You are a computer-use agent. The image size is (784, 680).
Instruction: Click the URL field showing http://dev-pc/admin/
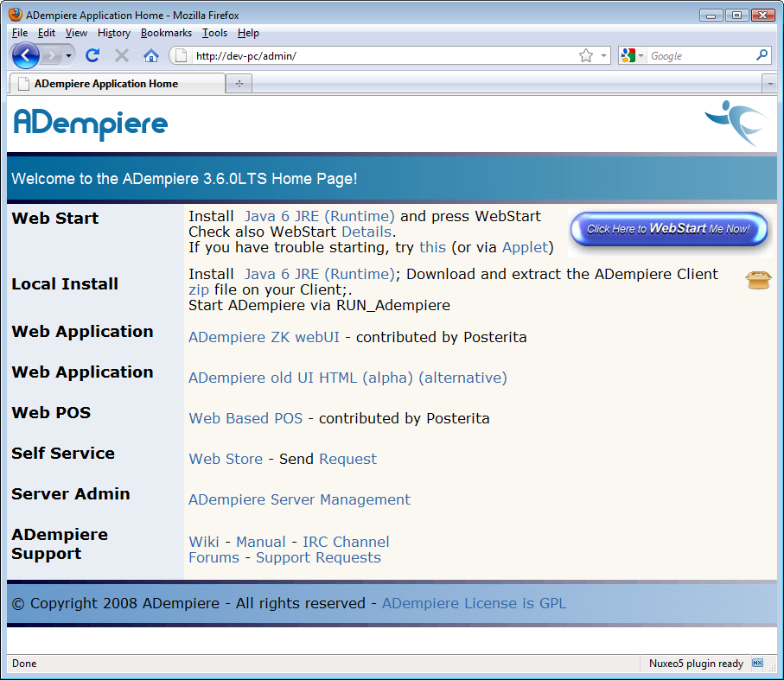(x=384, y=55)
